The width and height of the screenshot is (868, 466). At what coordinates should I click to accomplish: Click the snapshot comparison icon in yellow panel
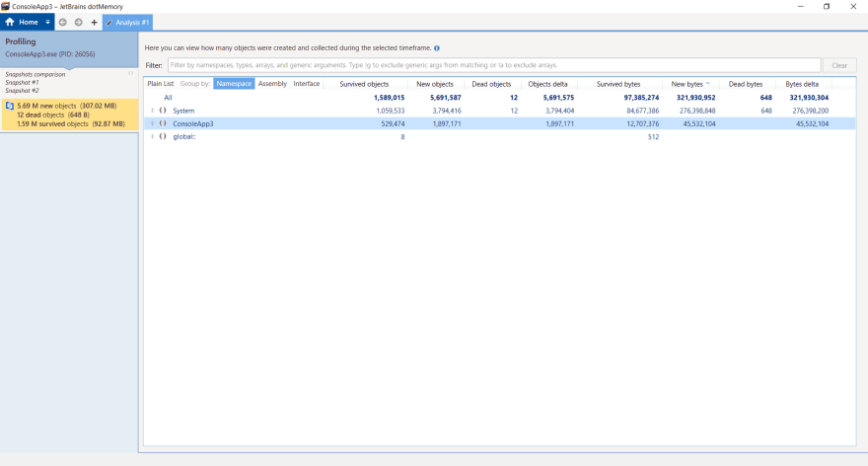pos(10,106)
